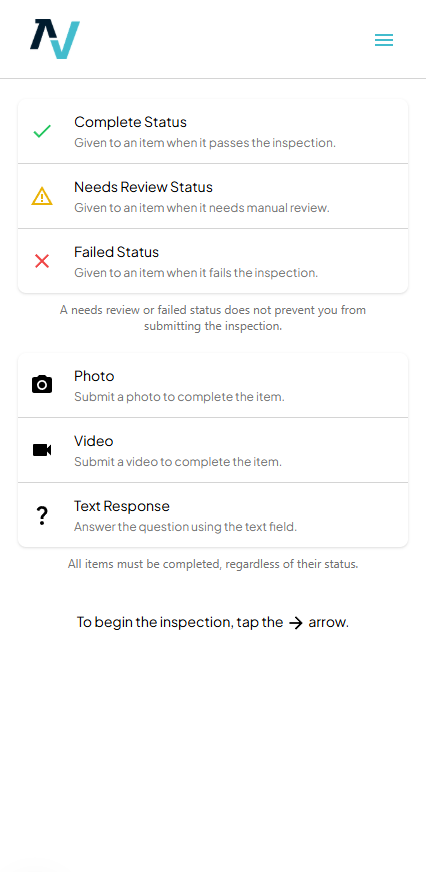The height and width of the screenshot is (872, 426).
Task: Click the video camera icon
Action: 42,450
